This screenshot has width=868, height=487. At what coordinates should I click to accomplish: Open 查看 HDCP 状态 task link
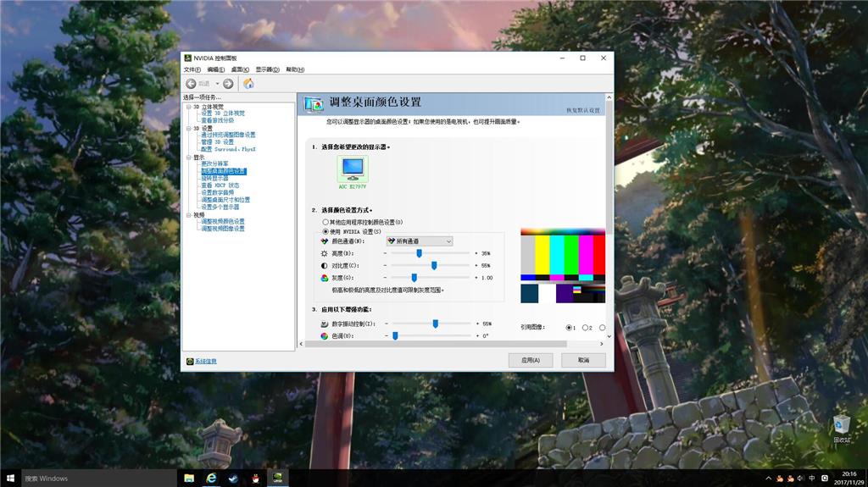point(220,185)
